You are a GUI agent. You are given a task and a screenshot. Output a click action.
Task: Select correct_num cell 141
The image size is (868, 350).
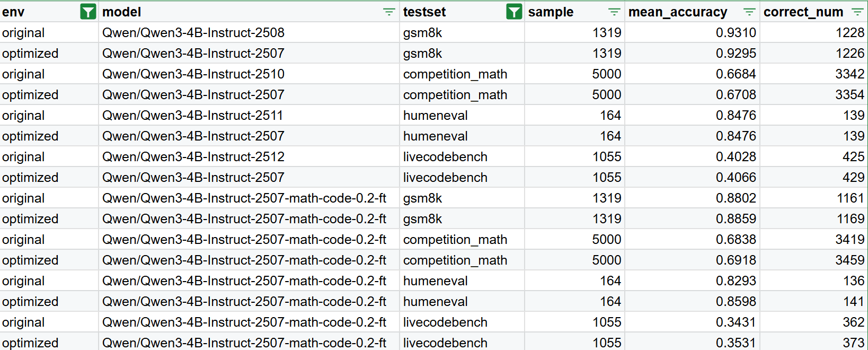point(814,301)
